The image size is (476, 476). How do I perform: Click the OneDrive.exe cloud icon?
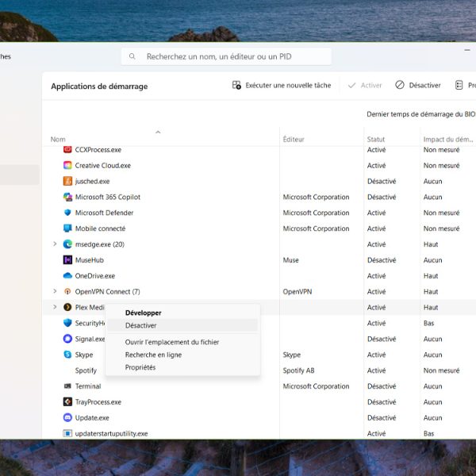pyautogui.click(x=67, y=275)
